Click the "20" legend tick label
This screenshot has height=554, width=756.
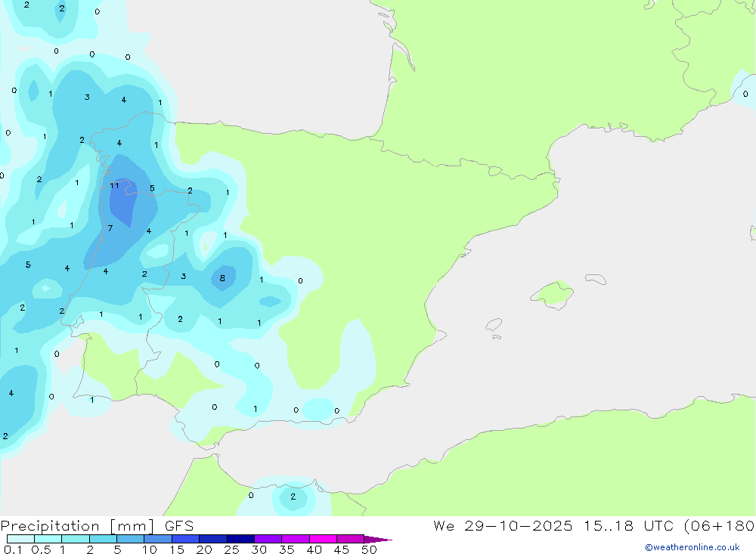coord(204,549)
